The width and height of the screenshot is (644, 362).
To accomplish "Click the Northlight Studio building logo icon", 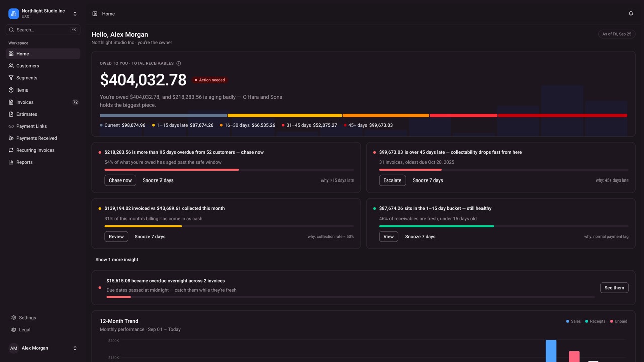I will (x=14, y=14).
